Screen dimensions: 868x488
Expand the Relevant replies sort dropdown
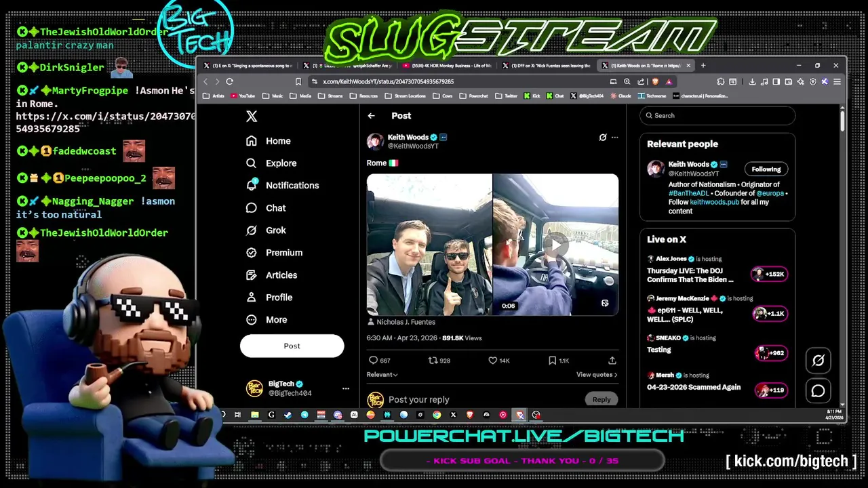(382, 375)
